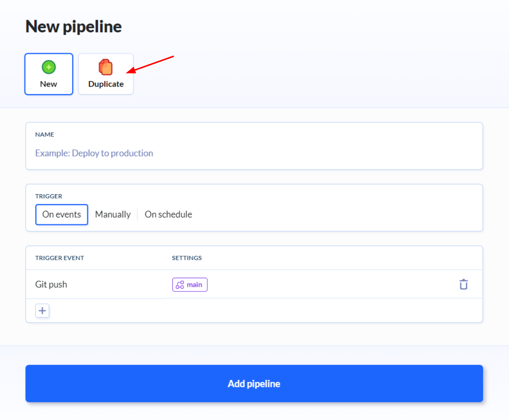
Task: Click the New pipeline page heading
Action: (73, 26)
